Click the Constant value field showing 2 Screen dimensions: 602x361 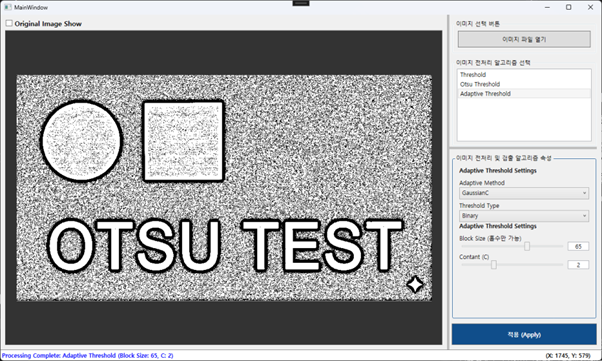578,265
